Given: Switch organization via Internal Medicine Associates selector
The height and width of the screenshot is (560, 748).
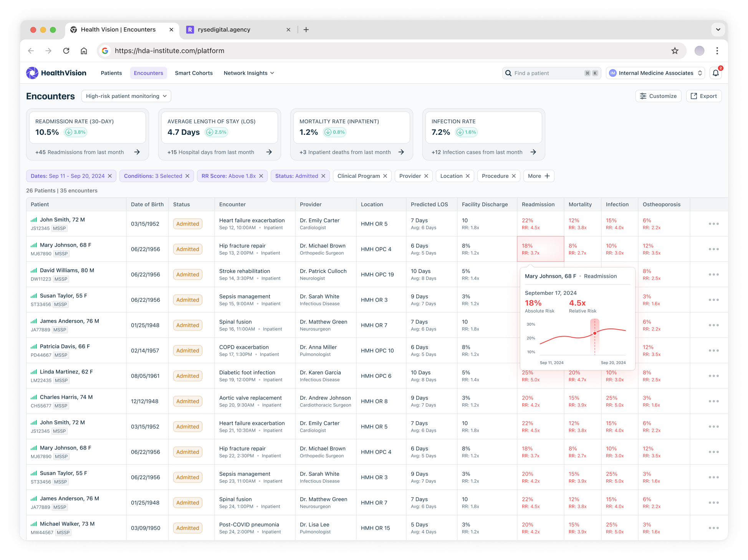Looking at the screenshot, I should 655,73.
